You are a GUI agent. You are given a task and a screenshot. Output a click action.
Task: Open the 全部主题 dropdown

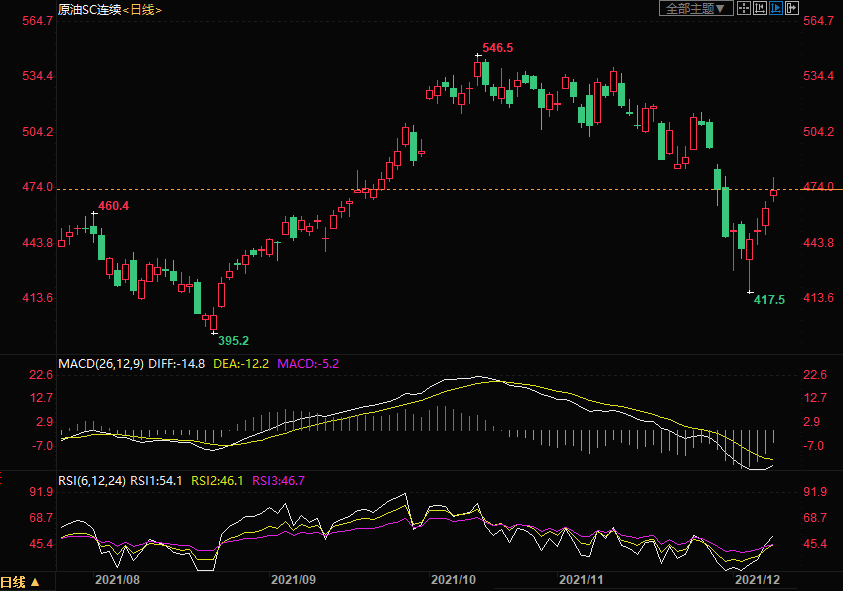pos(694,8)
